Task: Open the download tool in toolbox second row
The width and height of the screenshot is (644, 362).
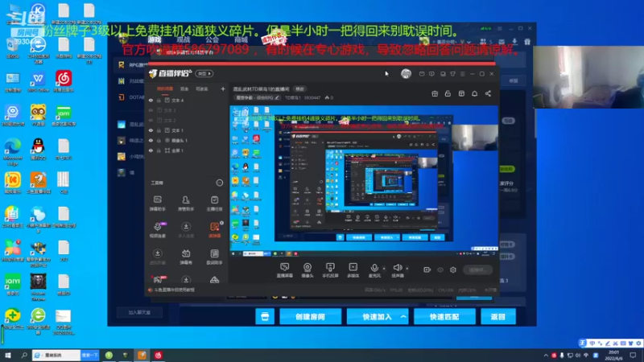Action: coord(186,230)
